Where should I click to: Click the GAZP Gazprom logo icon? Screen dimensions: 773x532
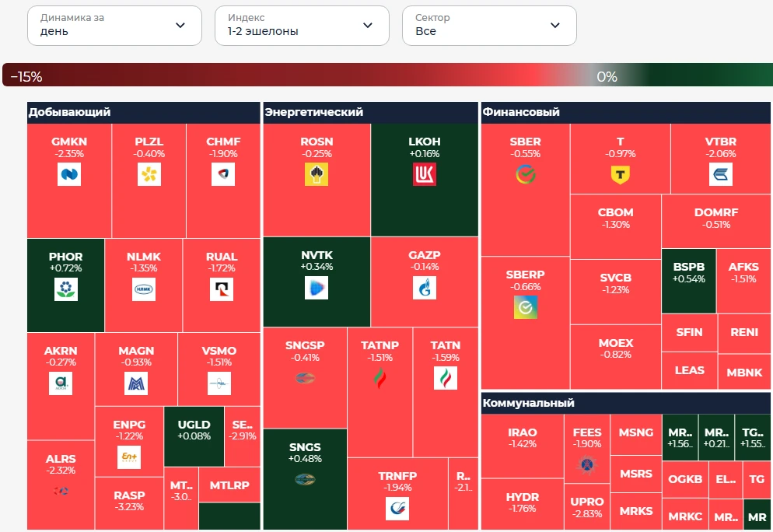pyautogui.click(x=425, y=288)
